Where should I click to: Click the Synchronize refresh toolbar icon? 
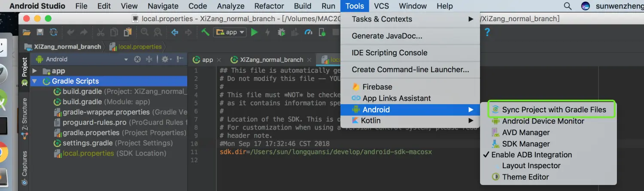point(53,32)
